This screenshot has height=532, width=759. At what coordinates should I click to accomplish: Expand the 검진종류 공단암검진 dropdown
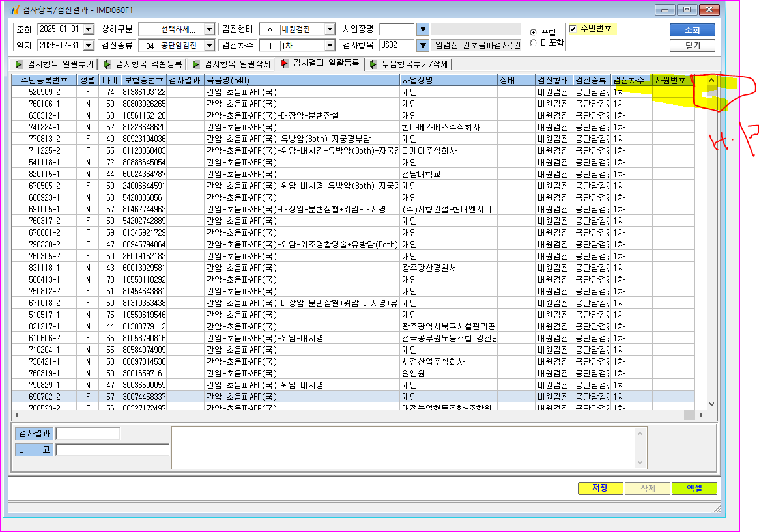pyautogui.click(x=209, y=46)
